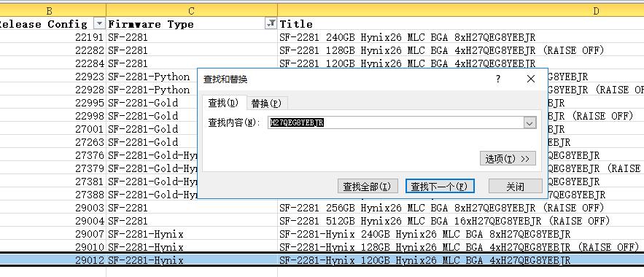Click the 查找下一个(F) button
Viewport: 644px width, 277px height.
click(x=440, y=187)
